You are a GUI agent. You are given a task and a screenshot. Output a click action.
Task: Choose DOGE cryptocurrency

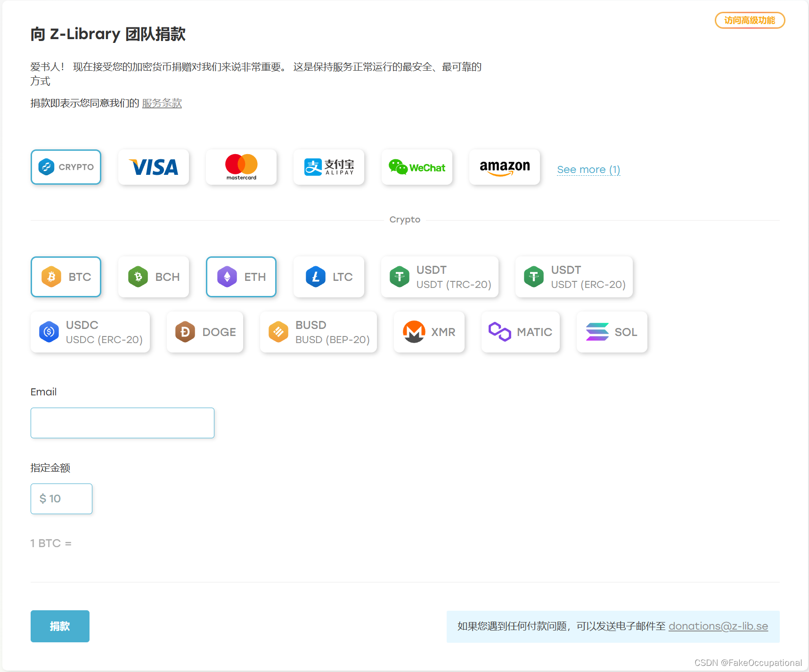(x=205, y=332)
